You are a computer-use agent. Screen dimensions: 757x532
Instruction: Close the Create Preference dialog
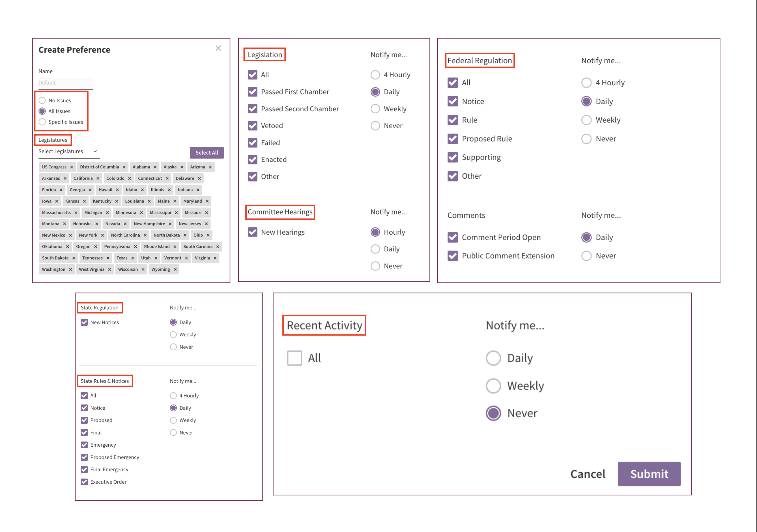pos(218,48)
